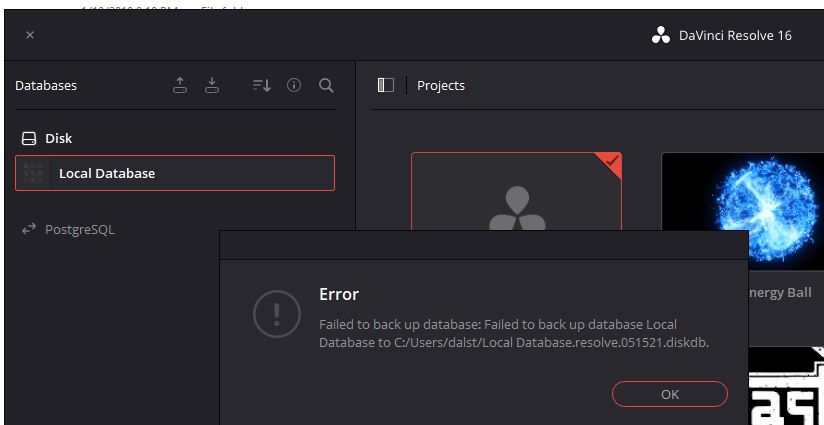Dismiss the error dialog with OK
This screenshot has width=824, height=425.
tap(670, 394)
